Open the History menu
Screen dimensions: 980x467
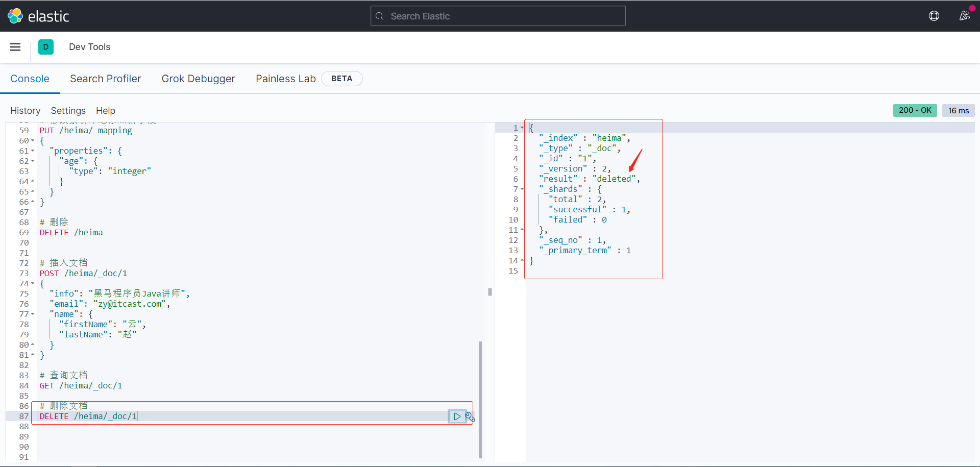click(25, 111)
